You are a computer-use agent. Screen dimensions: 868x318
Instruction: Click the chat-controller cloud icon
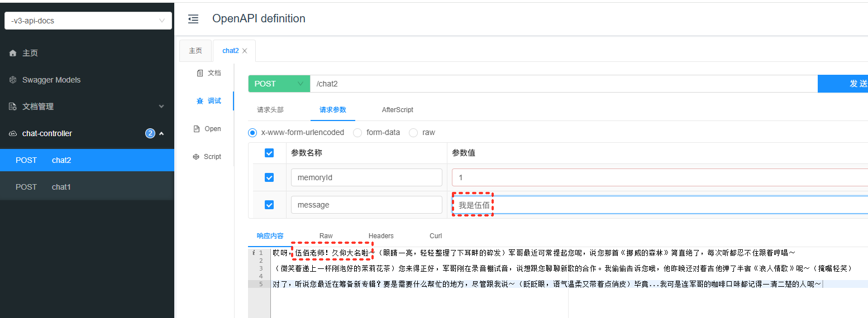point(13,133)
